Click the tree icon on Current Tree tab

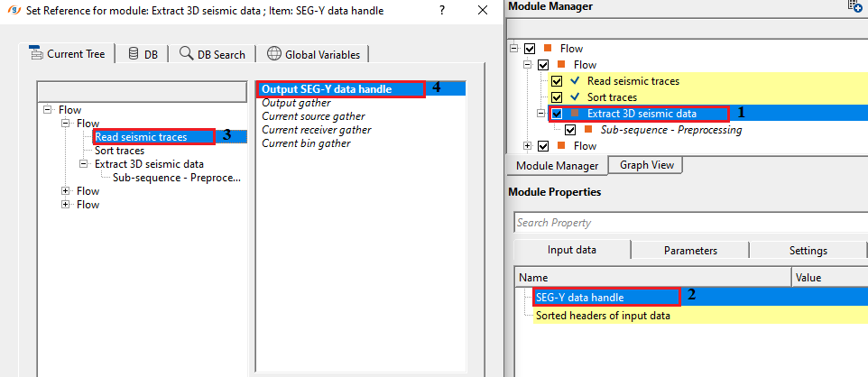pos(36,53)
